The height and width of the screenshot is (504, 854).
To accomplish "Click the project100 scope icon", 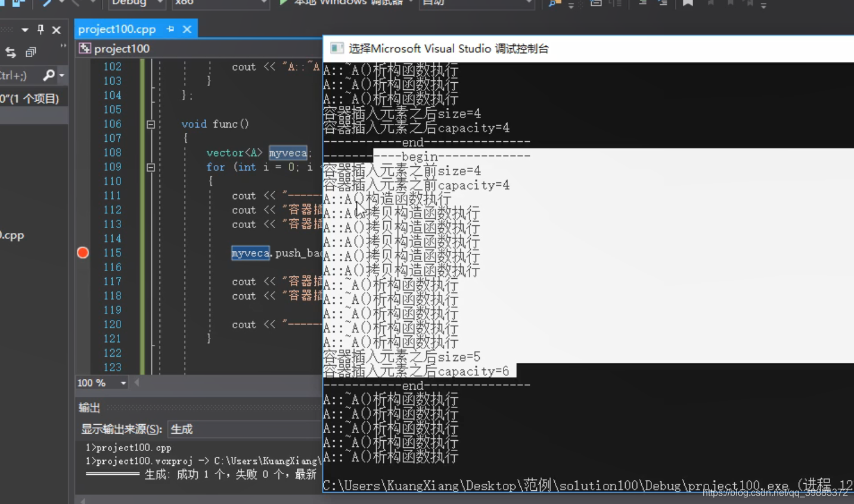I will click(x=85, y=48).
